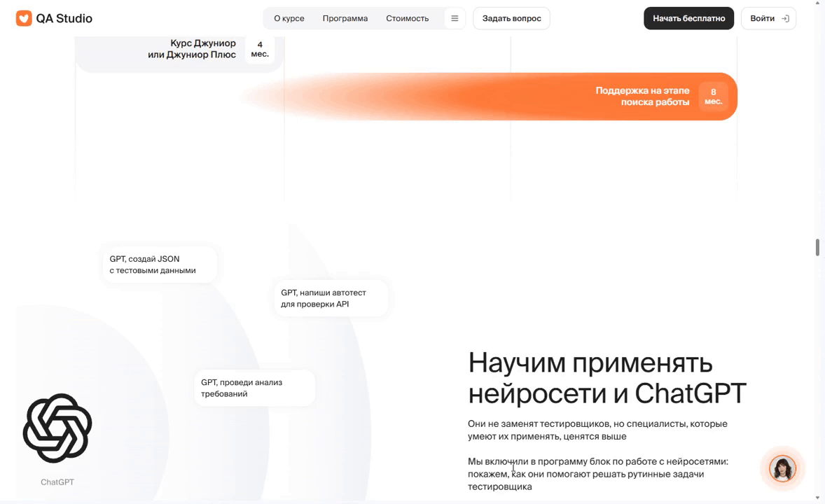
Task: Click the scrollbar down arrow
Action: click(x=817, y=498)
